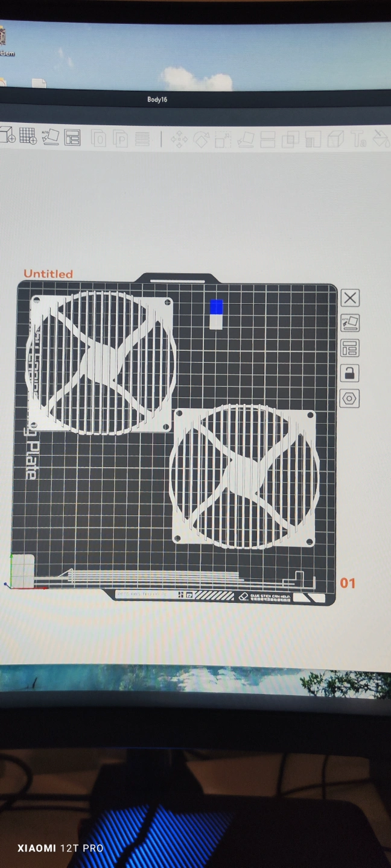Select the small blue and gray object
Image resolution: width=391 pixels, height=868 pixels.
(216, 314)
